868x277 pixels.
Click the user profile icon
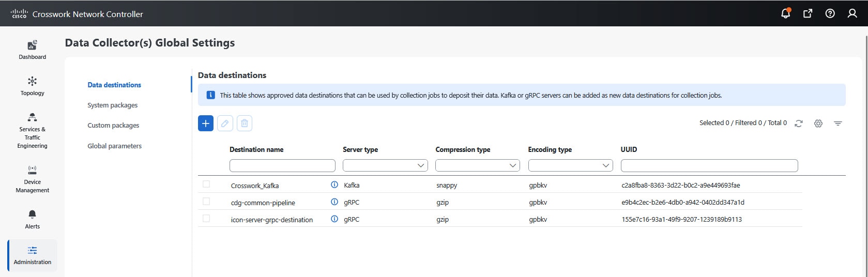[852, 13]
